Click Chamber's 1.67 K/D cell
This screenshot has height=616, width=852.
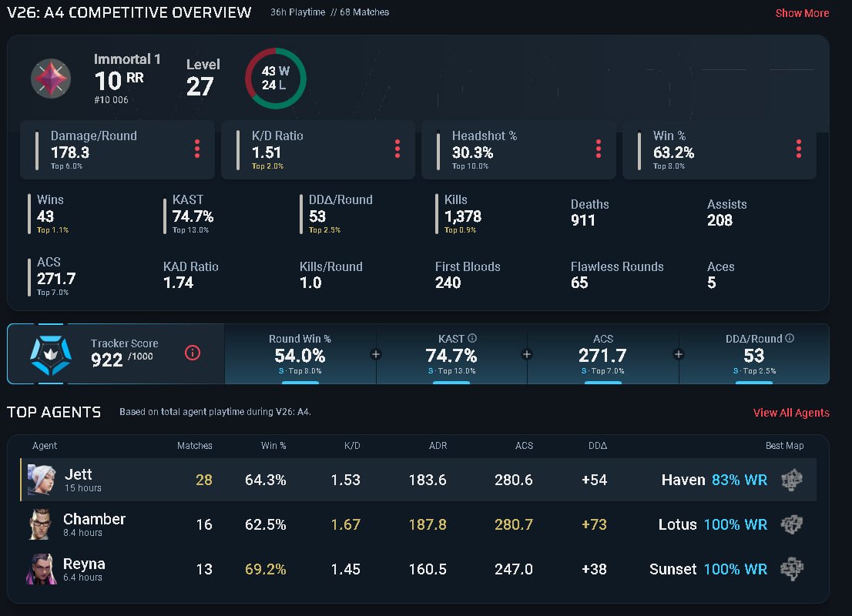346,524
